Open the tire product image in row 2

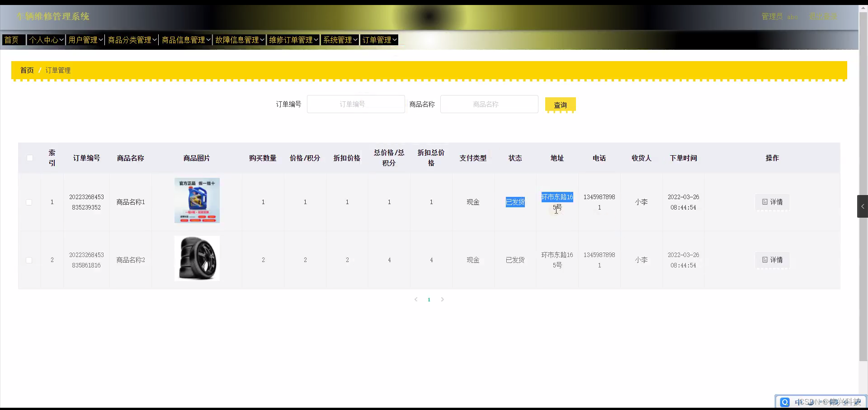point(197,258)
